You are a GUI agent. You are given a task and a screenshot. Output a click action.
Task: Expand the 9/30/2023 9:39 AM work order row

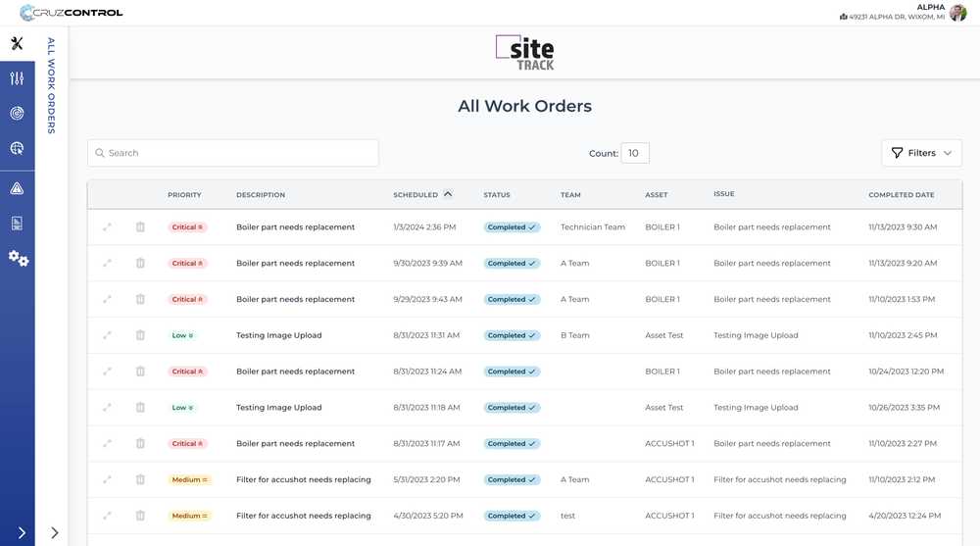(108, 264)
